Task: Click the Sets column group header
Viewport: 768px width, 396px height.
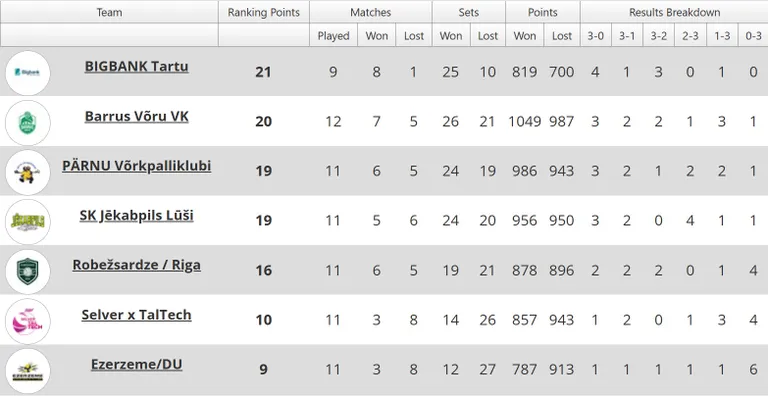Action: coord(469,12)
